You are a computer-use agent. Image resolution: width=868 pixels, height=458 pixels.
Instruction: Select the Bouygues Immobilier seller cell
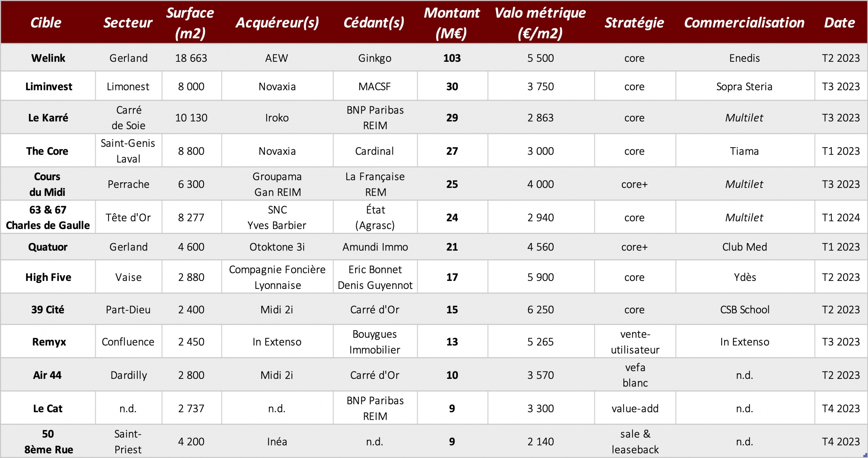(375, 342)
